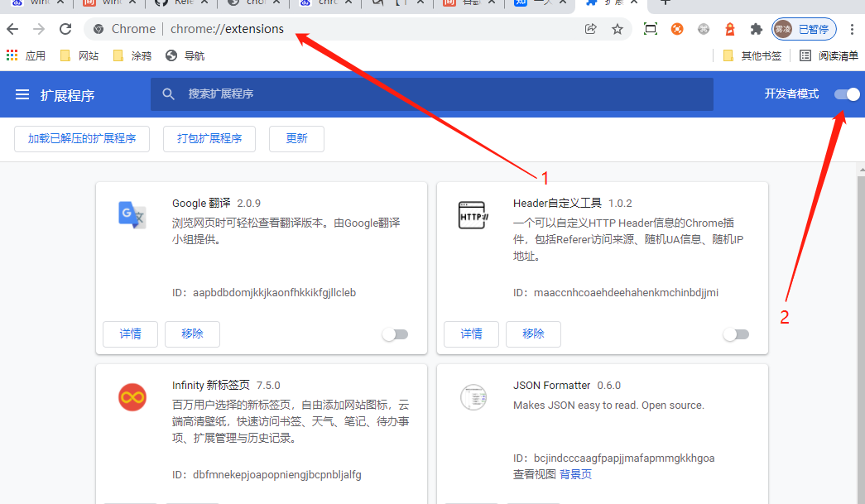Image resolution: width=865 pixels, height=504 pixels.
Task: Click the address bar chrome://extensions
Action: [x=227, y=29]
